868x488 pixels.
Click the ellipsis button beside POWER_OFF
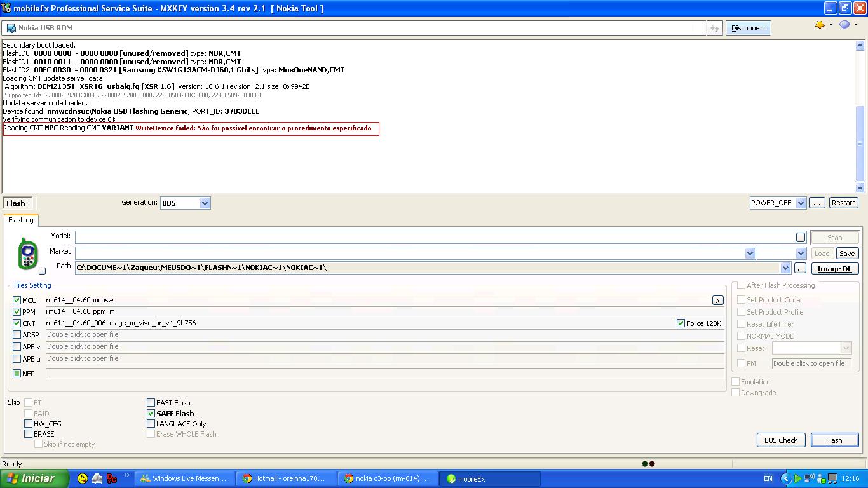coord(817,203)
